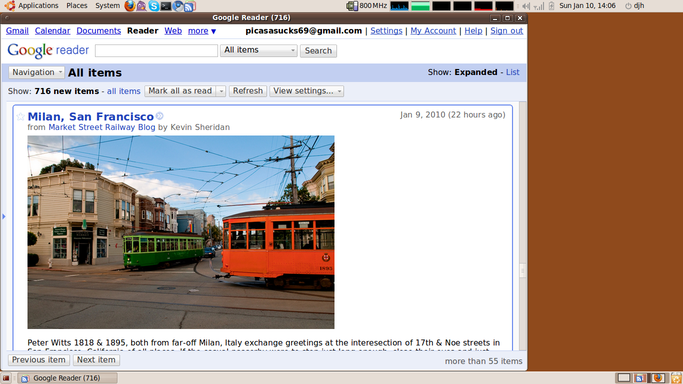The image size is (683, 384).
Task: Open the All items search scope dropdown
Action: pyautogui.click(x=259, y=50)
